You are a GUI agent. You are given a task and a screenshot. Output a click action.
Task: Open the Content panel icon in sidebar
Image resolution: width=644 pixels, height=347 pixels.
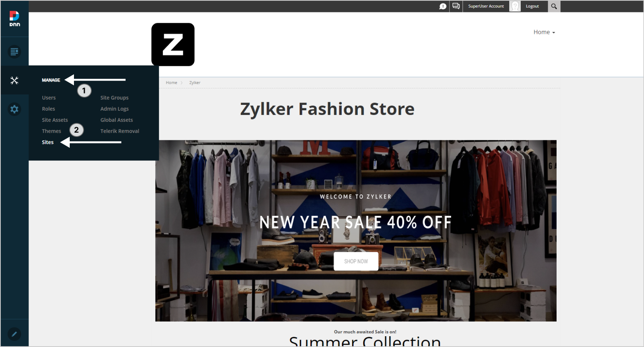[14, 52]
